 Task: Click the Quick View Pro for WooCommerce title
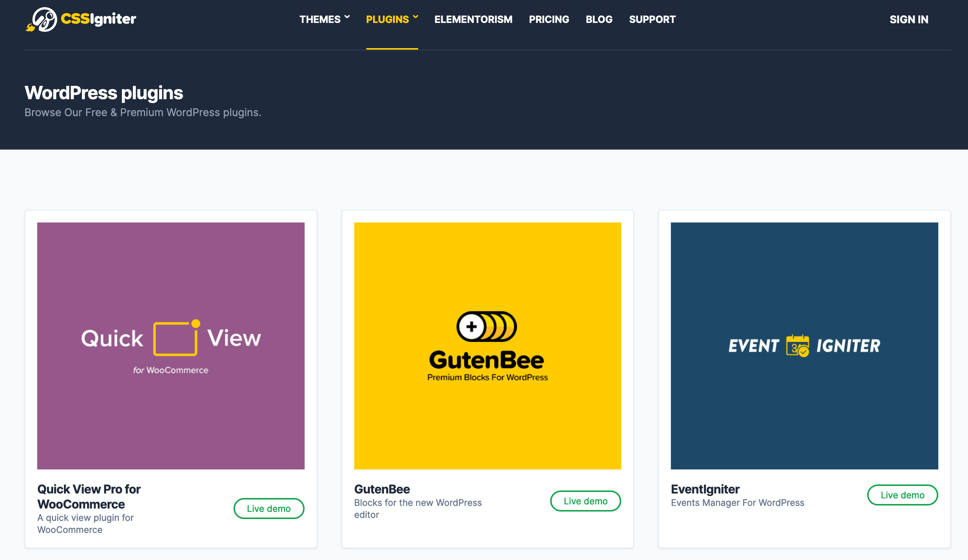(89, 496)
